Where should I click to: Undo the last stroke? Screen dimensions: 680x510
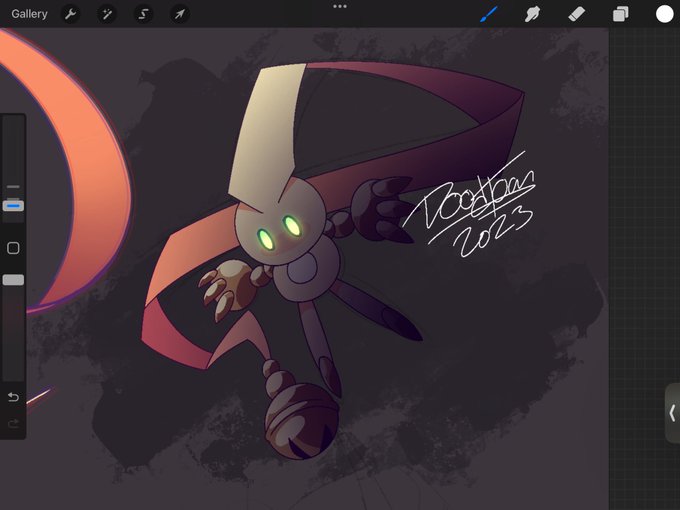13,397
